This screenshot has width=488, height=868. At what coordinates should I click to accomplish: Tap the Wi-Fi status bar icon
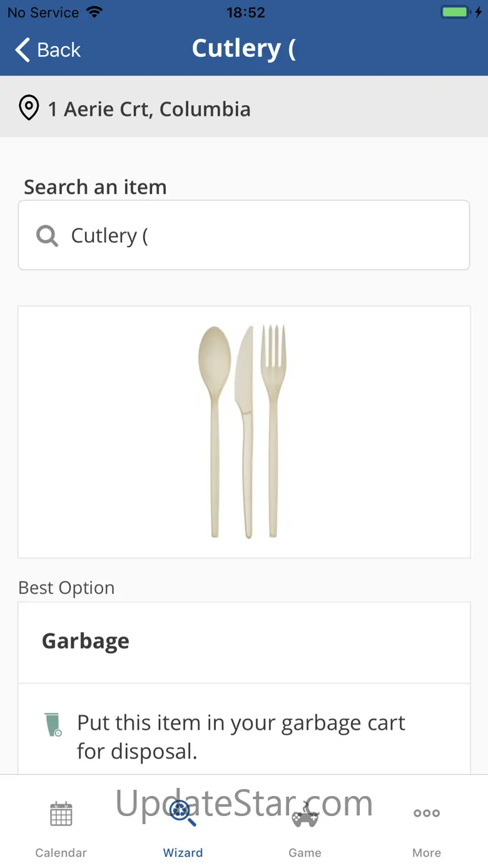click(x=94, y=12)
